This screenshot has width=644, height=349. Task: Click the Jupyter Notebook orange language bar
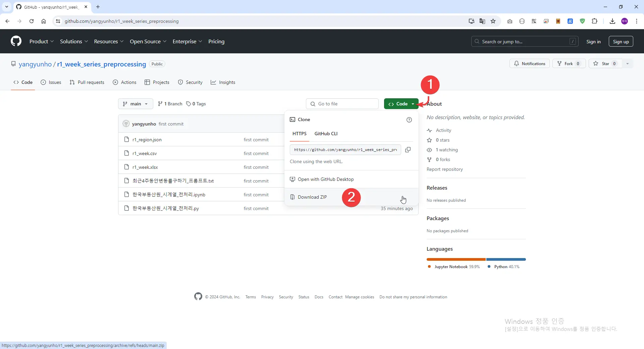click(x=456, y=259)
